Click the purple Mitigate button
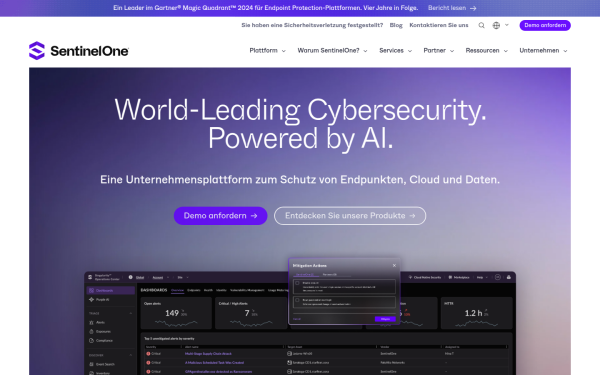Screen dimensions: 600x375 tap(385, 319)
